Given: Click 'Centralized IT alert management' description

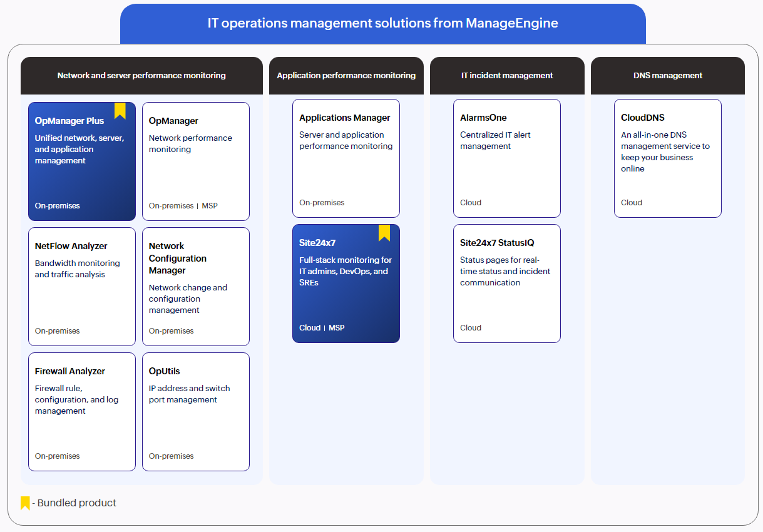Looking at the screenshot, I should tap(496, 141).
